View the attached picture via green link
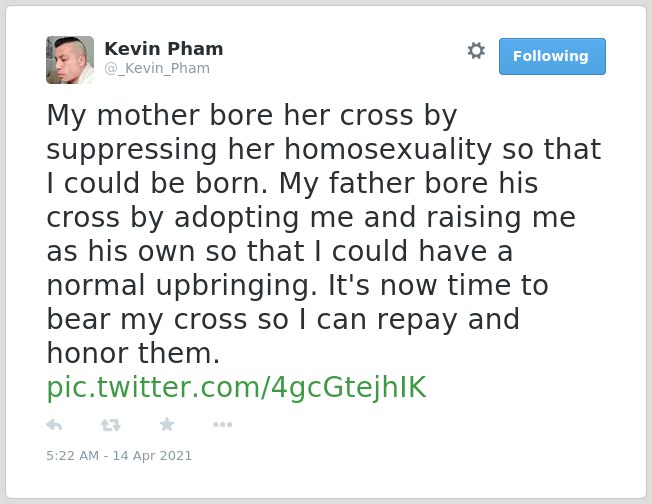Viewport: 652px width, 504px height. pyautogui.click(x=237, y=388)
